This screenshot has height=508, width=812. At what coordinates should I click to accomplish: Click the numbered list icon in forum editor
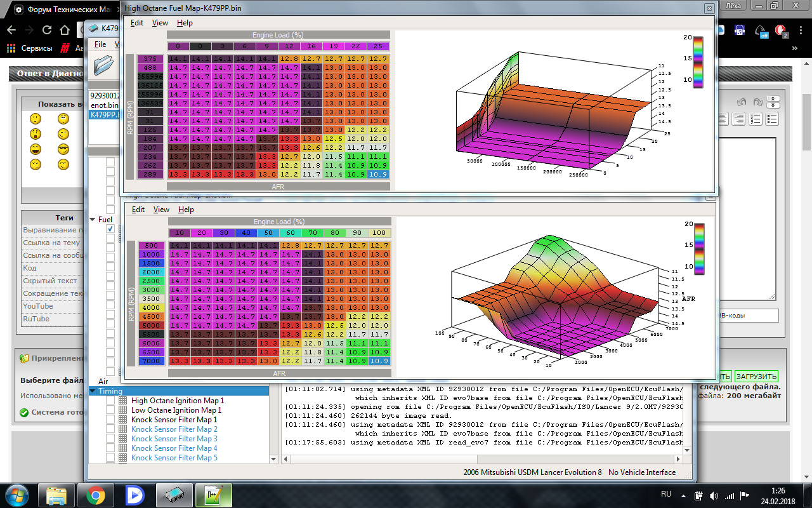(x=756, y=119)
